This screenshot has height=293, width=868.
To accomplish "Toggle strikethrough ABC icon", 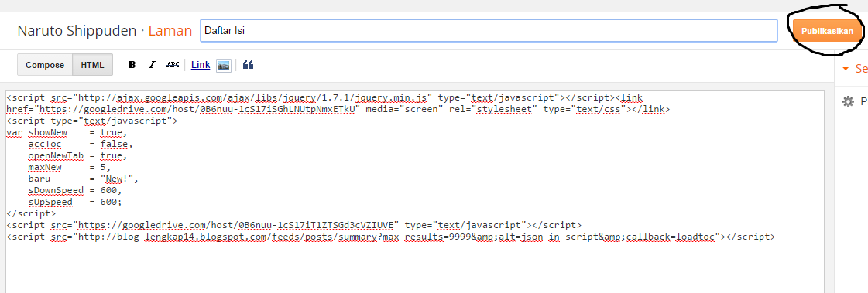I will 173,65.
